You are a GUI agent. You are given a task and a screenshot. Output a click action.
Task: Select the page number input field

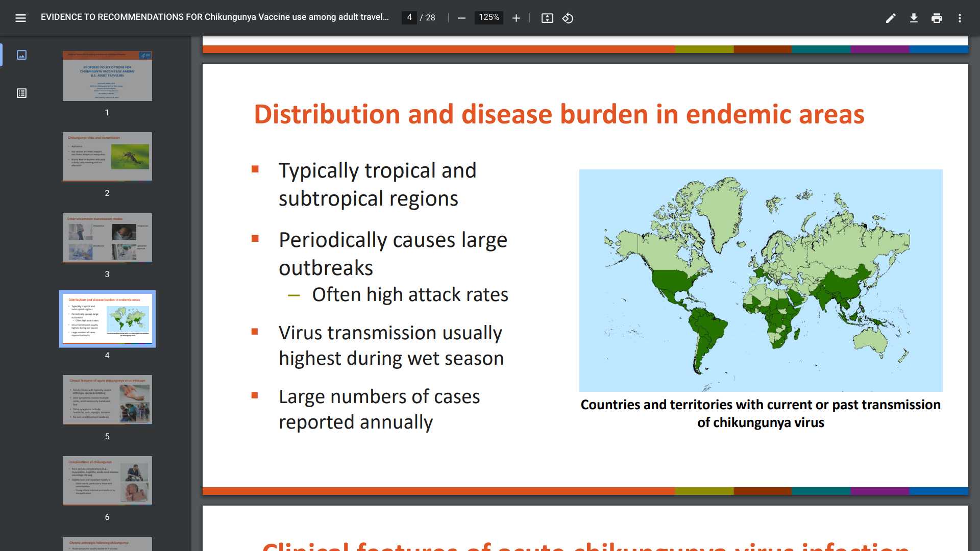409,17
